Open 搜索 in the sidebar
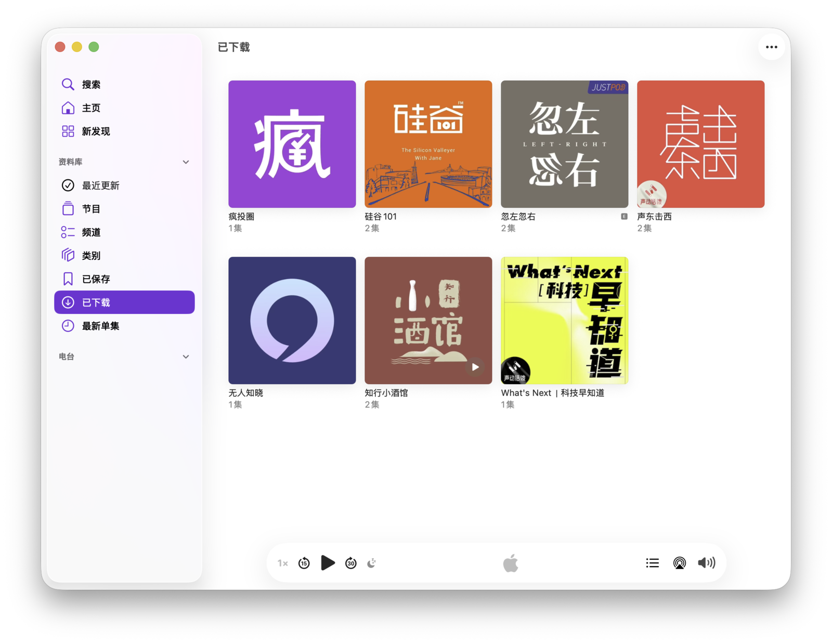Viewport: 832px width, 644px height. click(91, 85)
